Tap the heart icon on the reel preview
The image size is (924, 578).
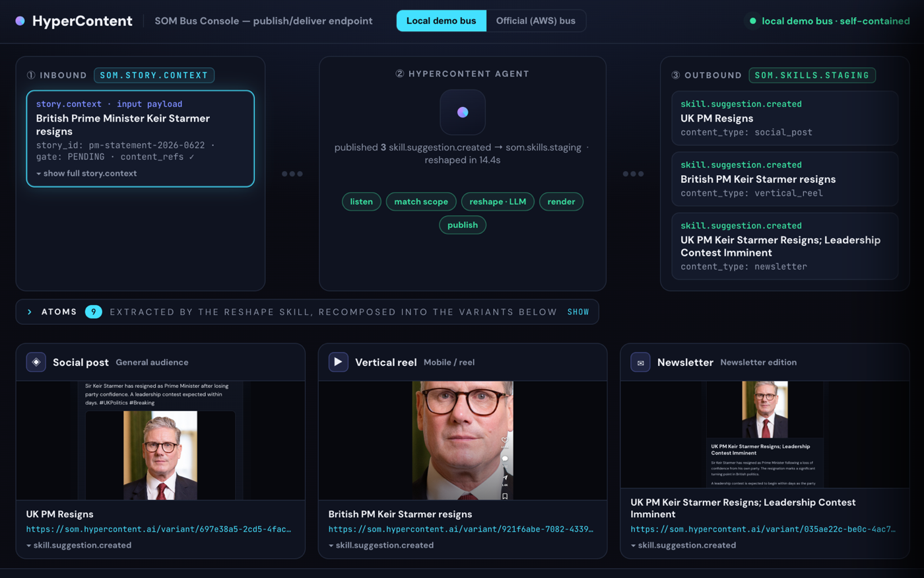505,439
